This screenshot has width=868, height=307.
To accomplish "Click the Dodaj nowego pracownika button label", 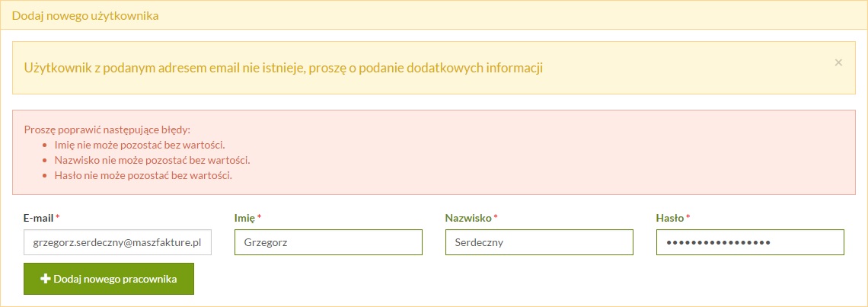I will click(115, 280).
